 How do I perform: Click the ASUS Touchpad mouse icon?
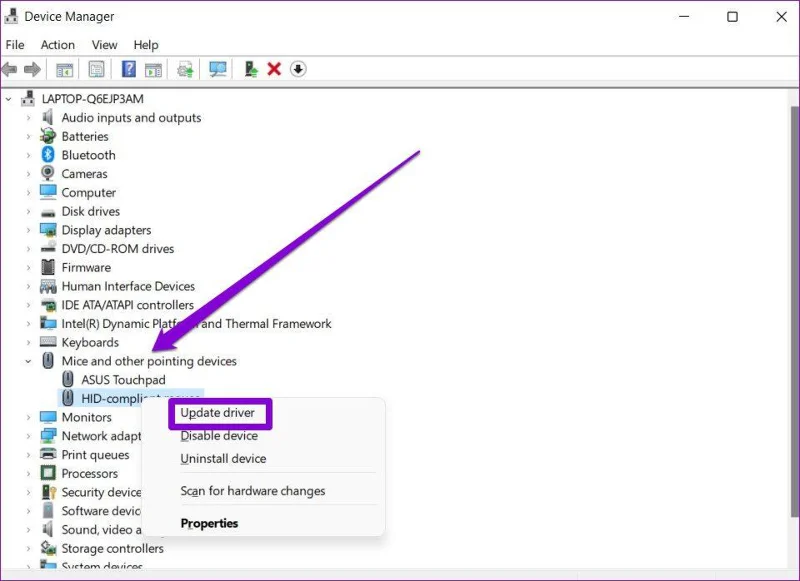coord(67,379)
